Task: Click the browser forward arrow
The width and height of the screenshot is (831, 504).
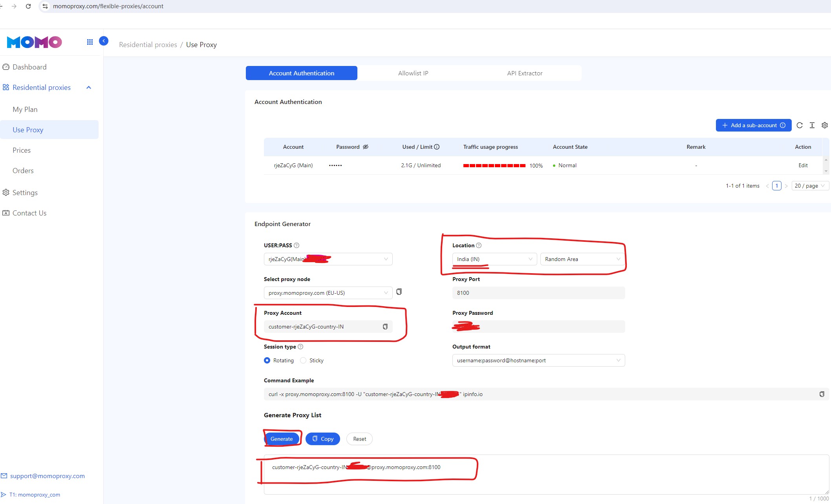Action: pos(14,6)
